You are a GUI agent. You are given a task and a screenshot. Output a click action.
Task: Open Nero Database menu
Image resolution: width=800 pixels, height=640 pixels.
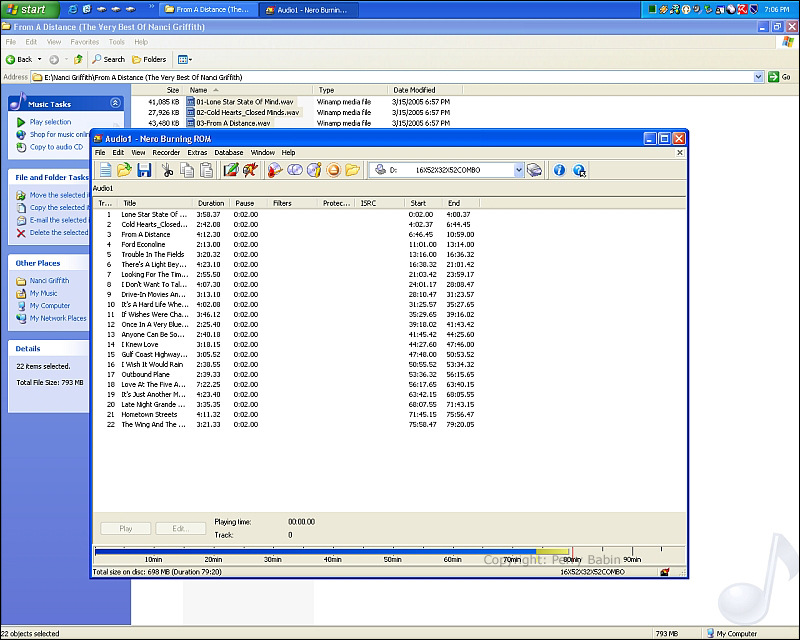click(x=229, y=153)
